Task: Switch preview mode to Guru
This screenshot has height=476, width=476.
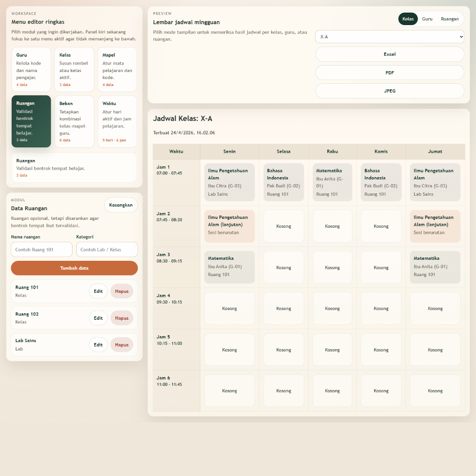Action: coord(427,19)
